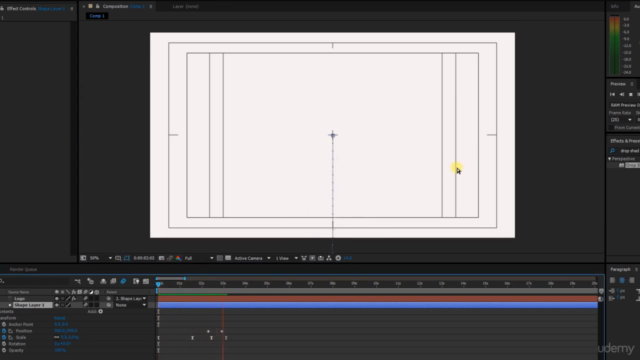Select the Layer (none) viewer tab
The height and width of the screenshot is (360, 640).
tap(186, 7)
